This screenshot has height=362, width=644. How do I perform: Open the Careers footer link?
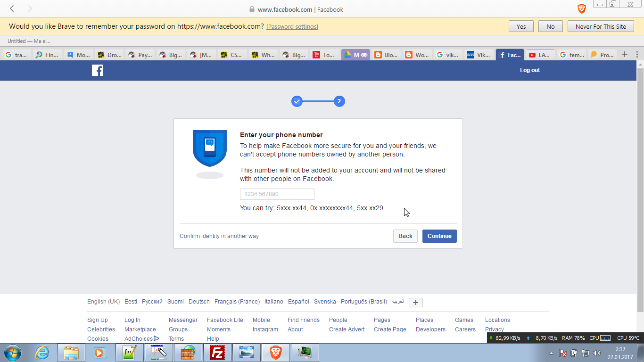point(465,329)
